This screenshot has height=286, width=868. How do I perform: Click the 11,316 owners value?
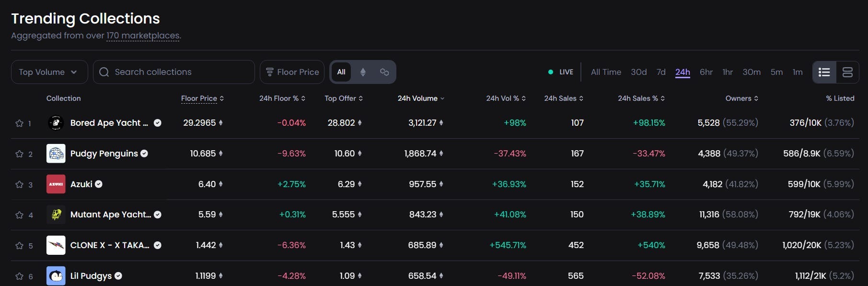[709, 214]
